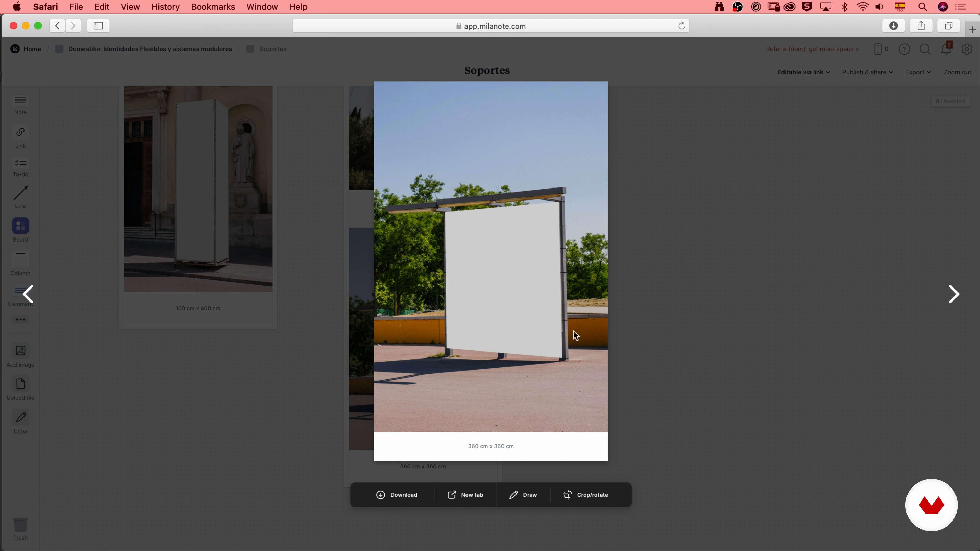Open the Window menu
The height and width of the screenshot is (551, 980).
(262, 7)
